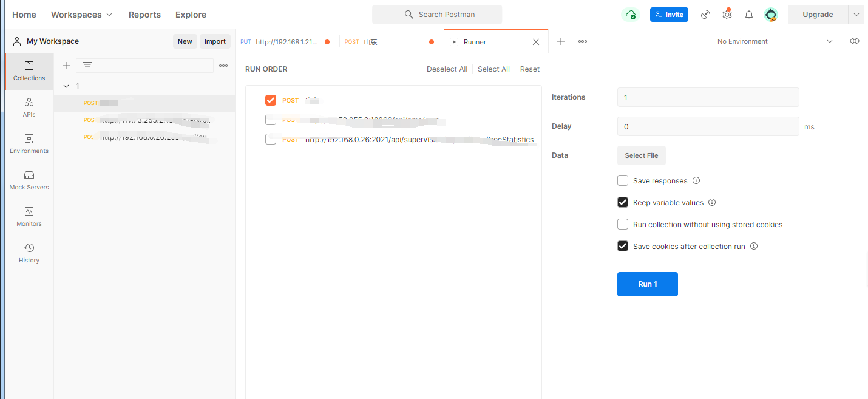The height and width of the screenshot is (399, 868).
Task: Open the Collections sidebar panel
Action: tap(29, 71)
